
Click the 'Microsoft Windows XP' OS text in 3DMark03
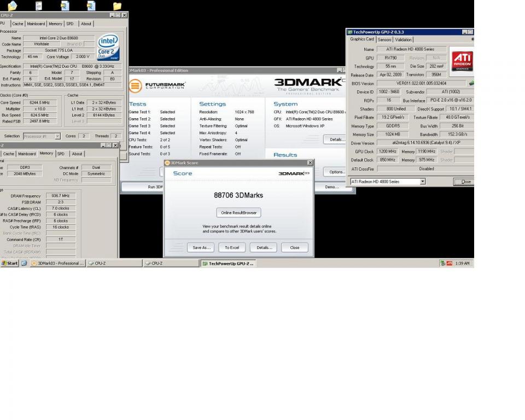click(x=305, y=126)
